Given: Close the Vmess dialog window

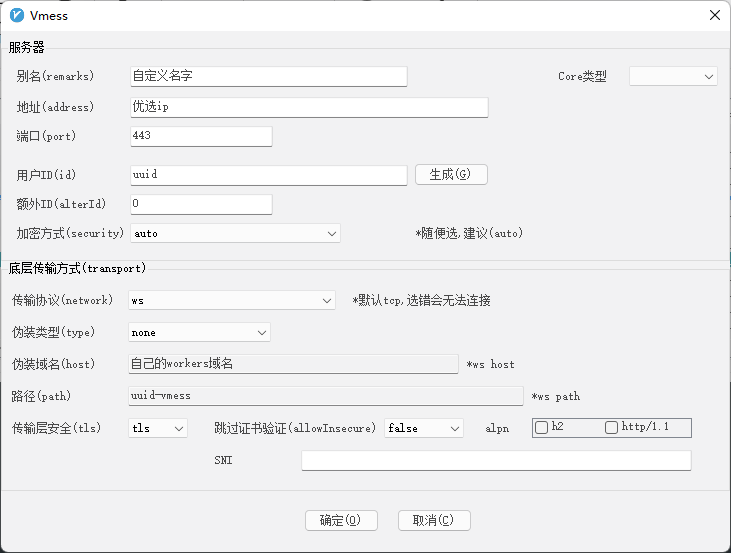Looking at the screenshot, I should coord(713,16).
